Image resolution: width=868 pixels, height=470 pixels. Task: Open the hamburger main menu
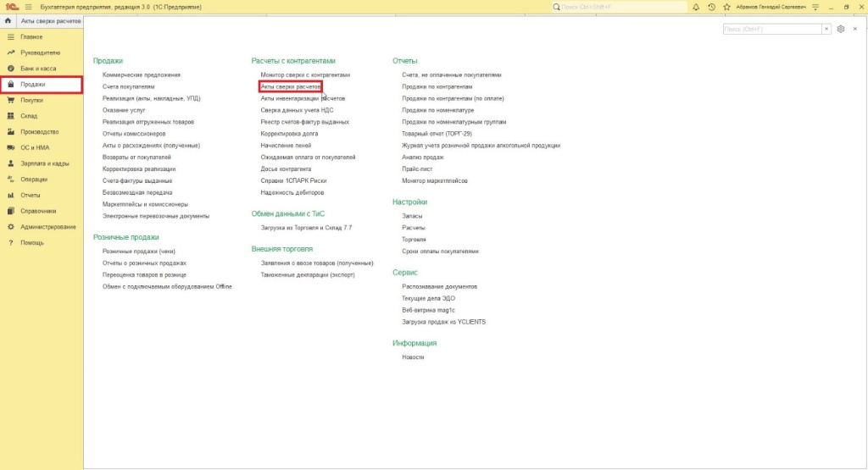28,6
